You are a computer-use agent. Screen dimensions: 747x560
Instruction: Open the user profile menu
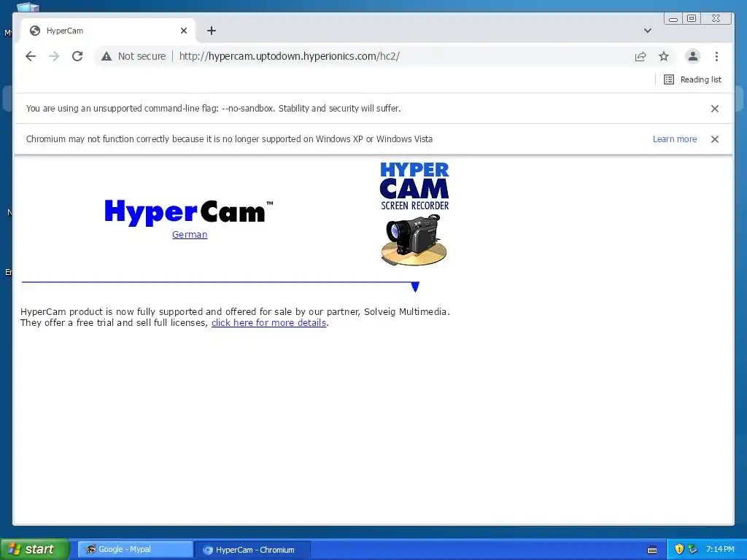693,56
